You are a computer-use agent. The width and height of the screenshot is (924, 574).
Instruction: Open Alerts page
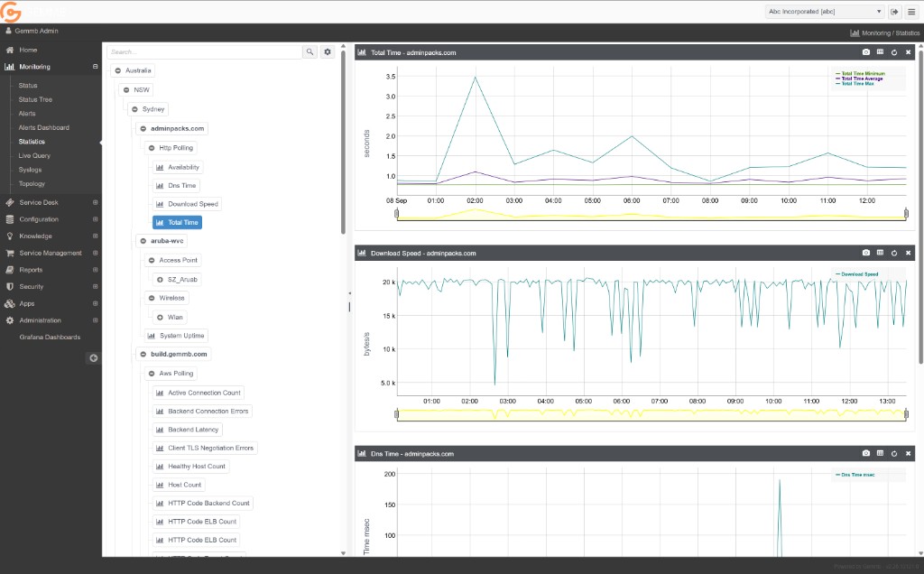[x=27, y=113]
